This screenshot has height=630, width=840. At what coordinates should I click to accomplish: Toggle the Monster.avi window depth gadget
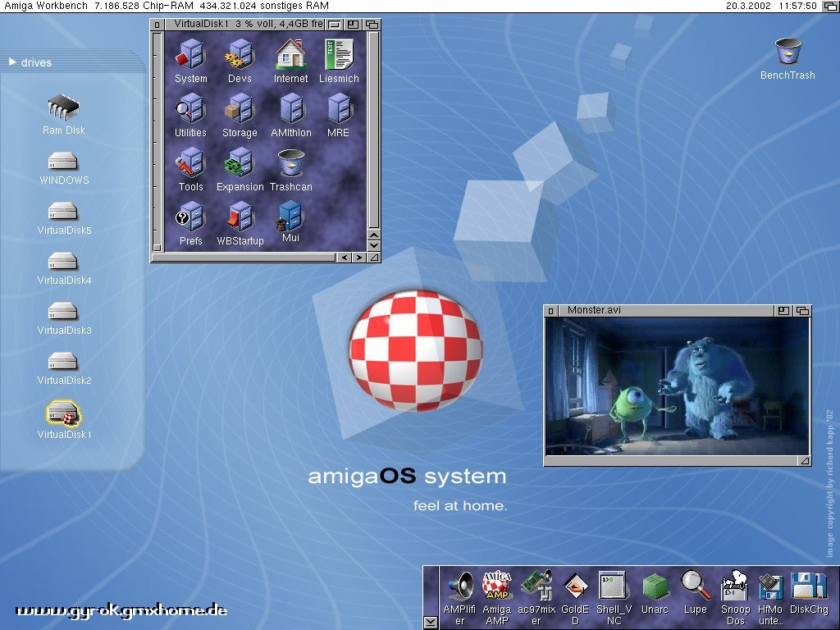[802, 310]
